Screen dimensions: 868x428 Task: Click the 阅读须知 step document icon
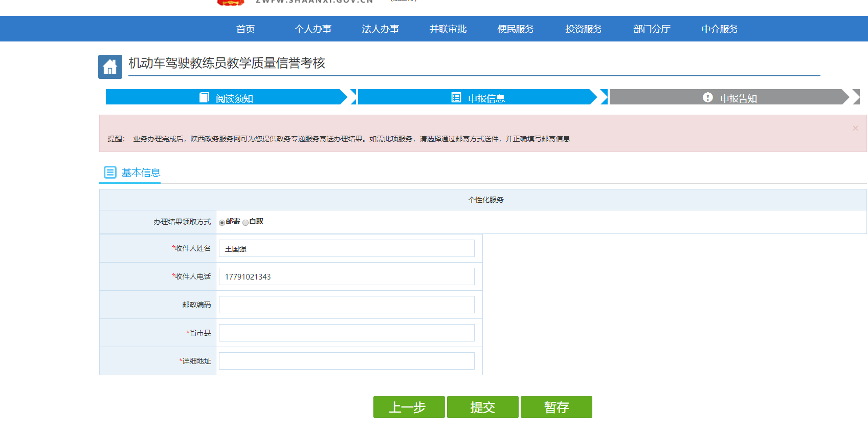(204, 97)
